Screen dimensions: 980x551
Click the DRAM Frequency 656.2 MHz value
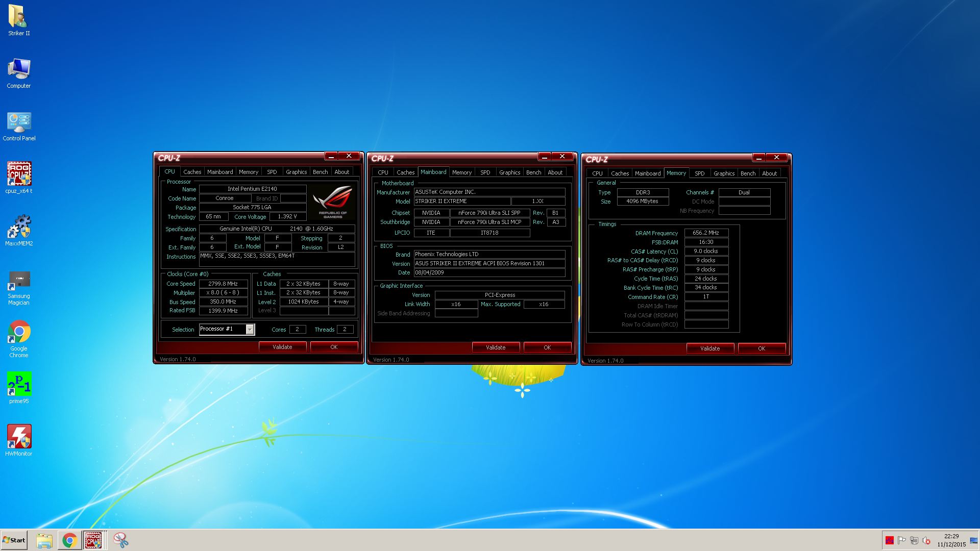click(706, 233)
